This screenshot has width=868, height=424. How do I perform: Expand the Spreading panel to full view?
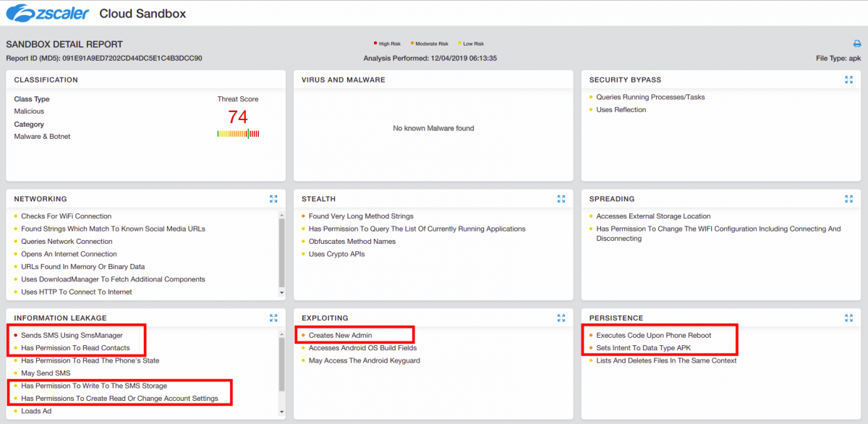[848, 198]
